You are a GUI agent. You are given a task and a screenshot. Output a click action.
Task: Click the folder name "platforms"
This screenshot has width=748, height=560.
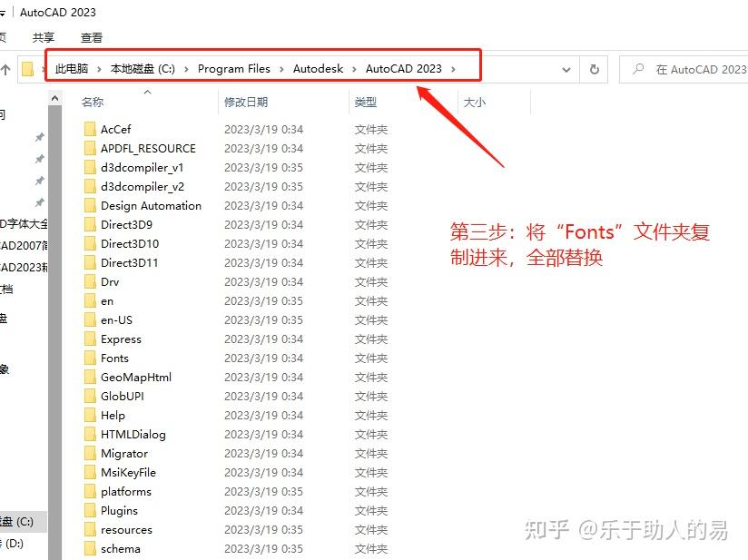tap(126, 492)
